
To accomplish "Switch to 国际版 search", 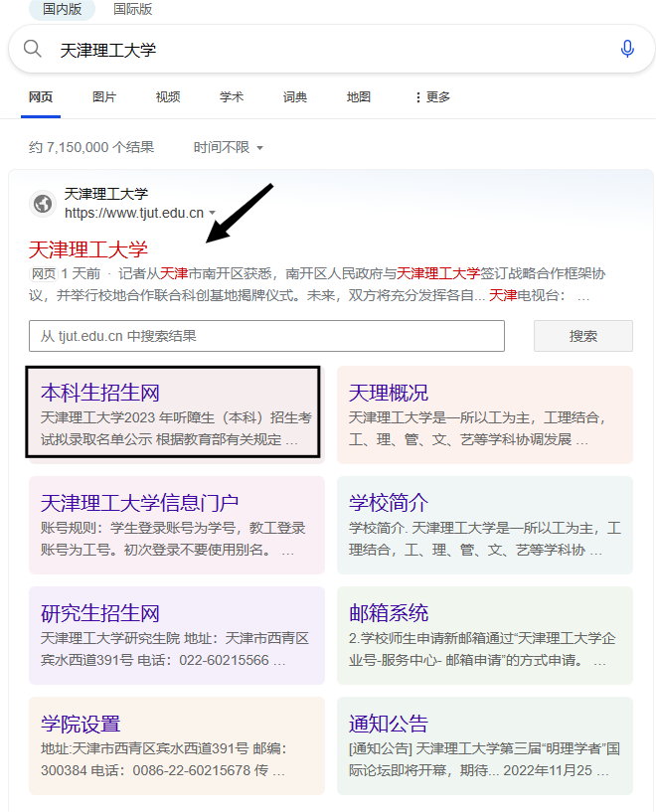I will (x=132, y=9).
